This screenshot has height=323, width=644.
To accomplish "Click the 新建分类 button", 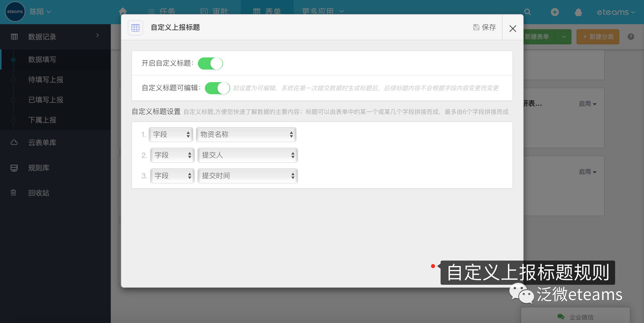I will (598, 37).
